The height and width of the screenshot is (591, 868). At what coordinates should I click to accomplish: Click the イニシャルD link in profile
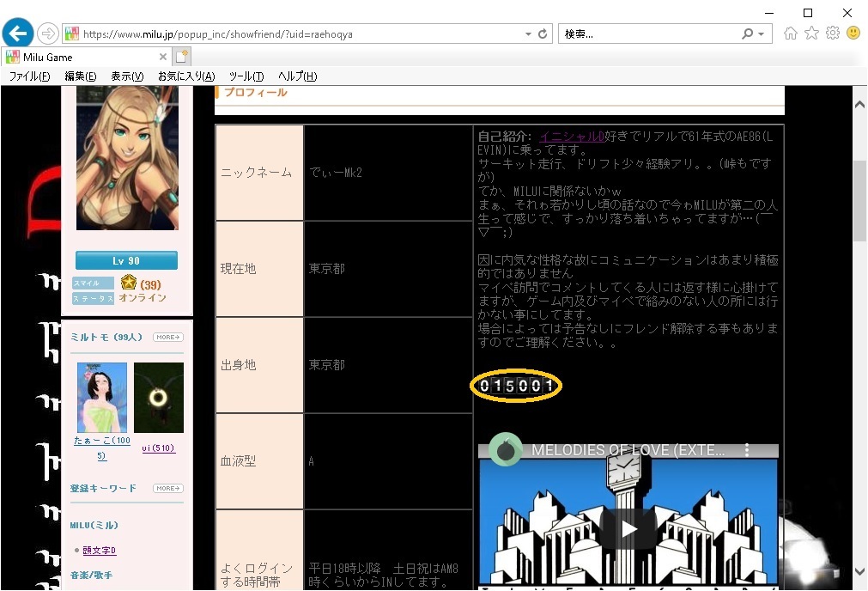point(572,136)
